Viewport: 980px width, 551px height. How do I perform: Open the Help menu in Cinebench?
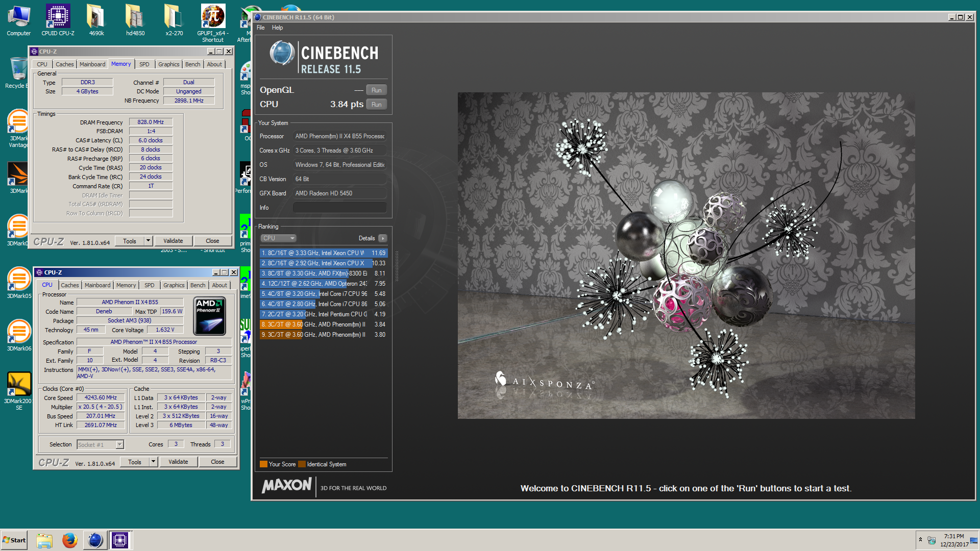[x=277, y=28]
